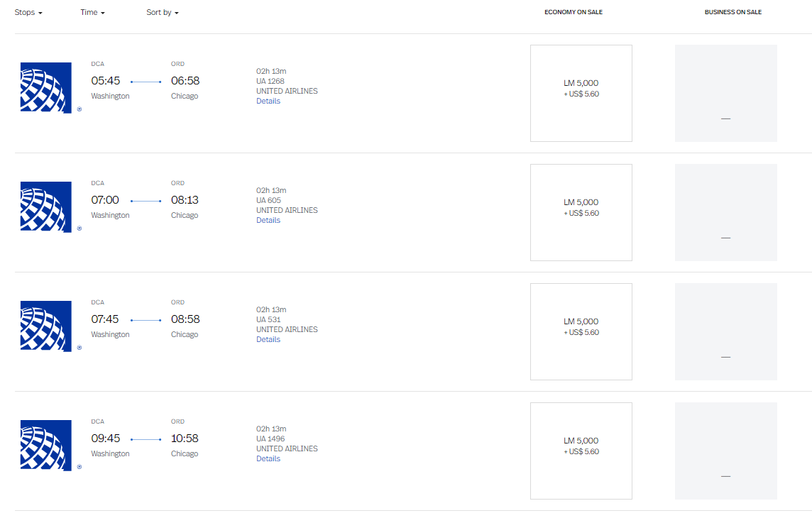Open Details for flight UA 605
This screenshot has width=812, height=518.
point(268,220)
